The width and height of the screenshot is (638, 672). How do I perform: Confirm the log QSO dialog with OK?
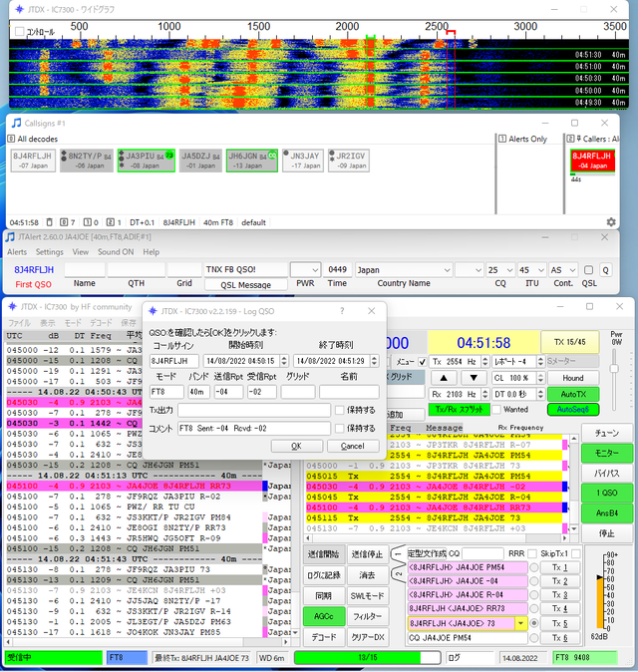click(x=296, y=446)
